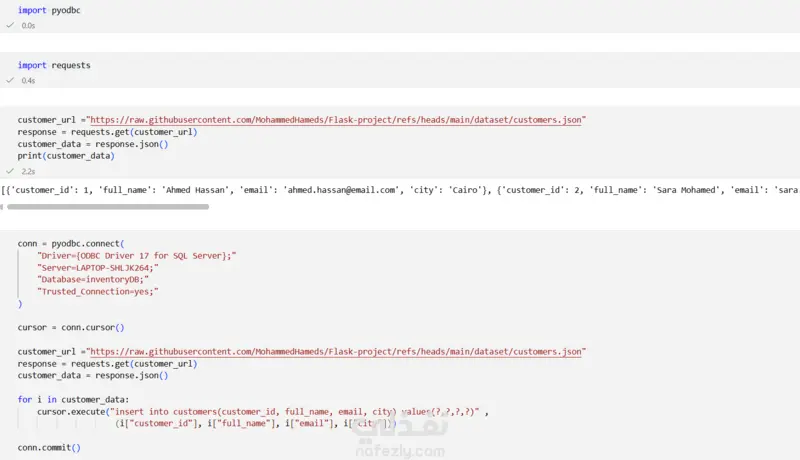Image resolution: width=800 pixels, height=460 pixels.
Task: Click the for i in customer_data line
Action: click(x=73, y=399)
